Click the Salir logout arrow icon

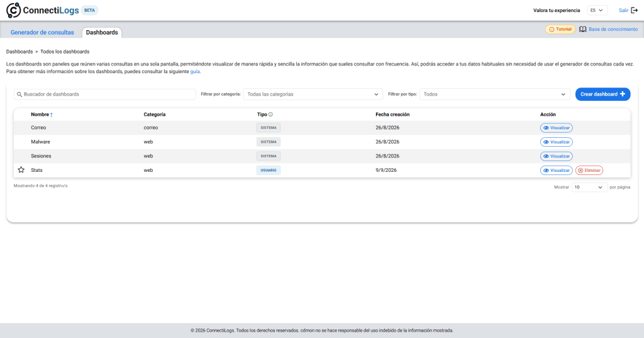tap(634, 10)
